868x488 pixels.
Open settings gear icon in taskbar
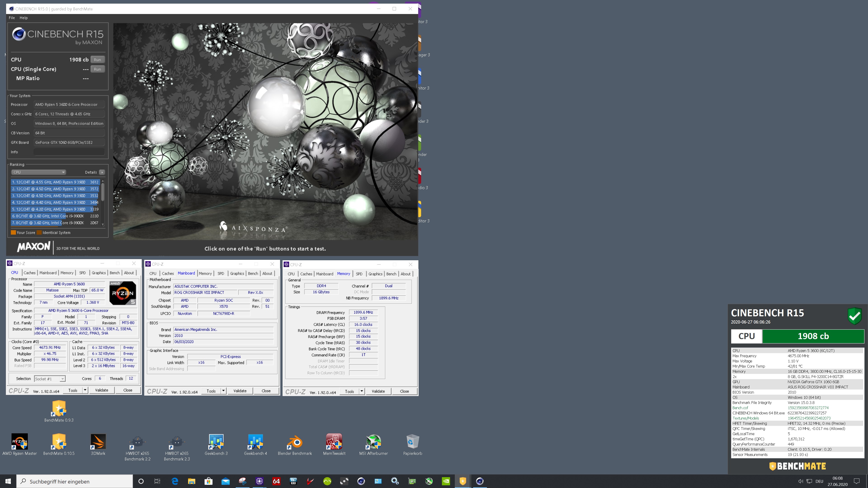(x=395, y=481)
